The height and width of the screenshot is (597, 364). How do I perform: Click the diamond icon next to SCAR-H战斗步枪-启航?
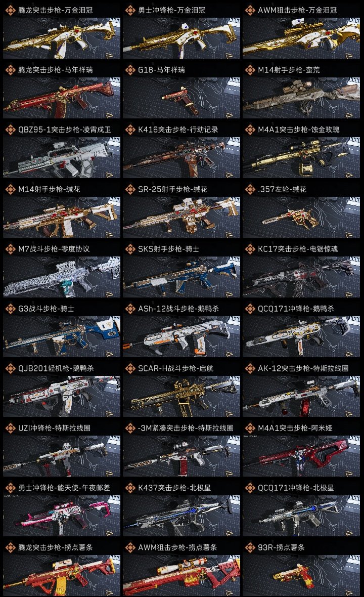click(x=130, y=368)
